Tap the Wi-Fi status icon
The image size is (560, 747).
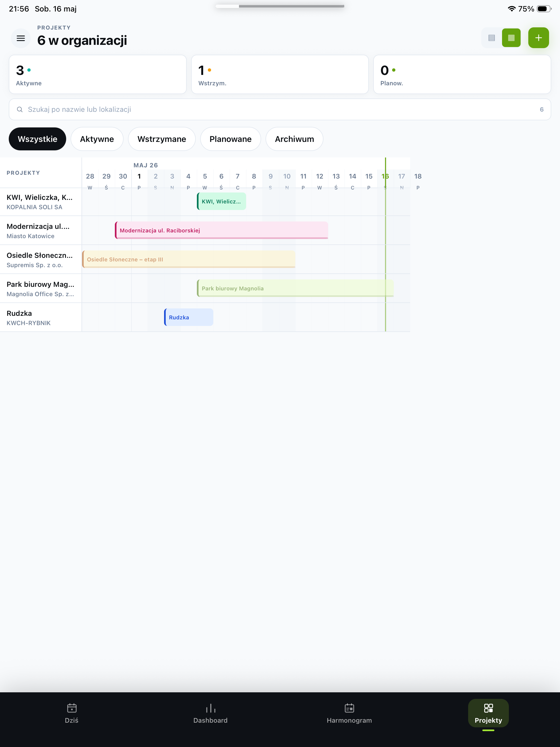pos(511,9)
